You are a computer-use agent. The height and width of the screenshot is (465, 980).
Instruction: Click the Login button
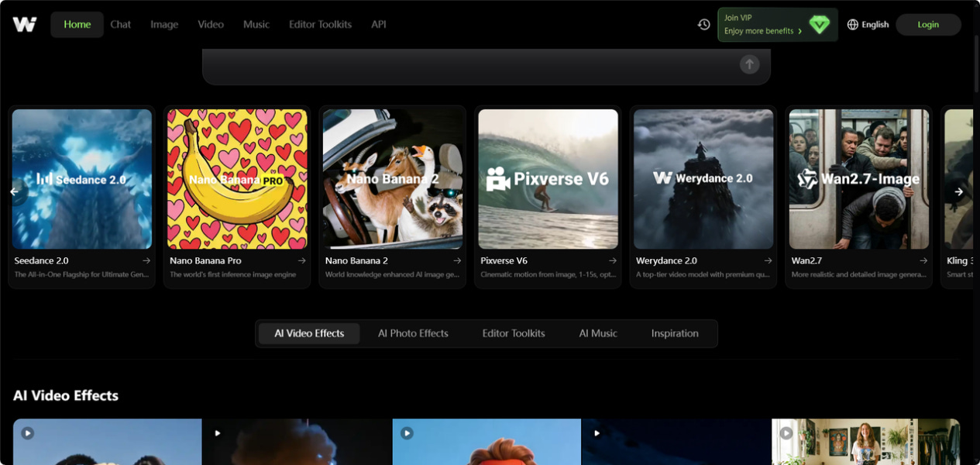click(x=928, y=25)
